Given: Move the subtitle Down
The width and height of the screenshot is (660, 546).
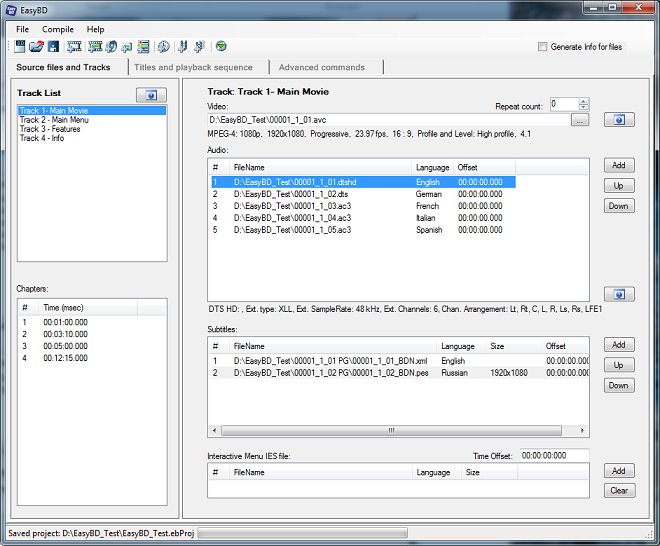Looking at the screenshot, I should coord(619,385).
